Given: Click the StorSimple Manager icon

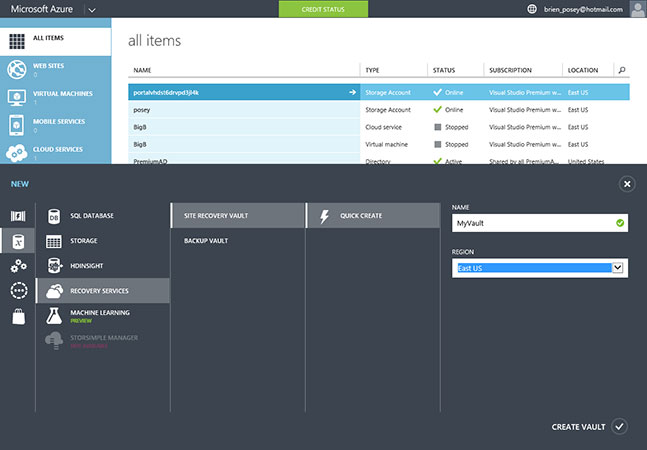Looking at the screenshot, I should [54, 341].
